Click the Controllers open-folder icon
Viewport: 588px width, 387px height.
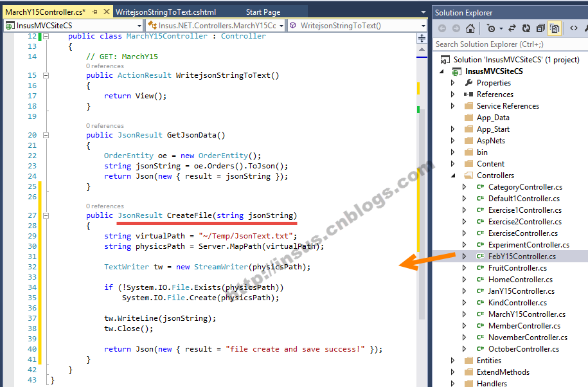pos(468,175)
